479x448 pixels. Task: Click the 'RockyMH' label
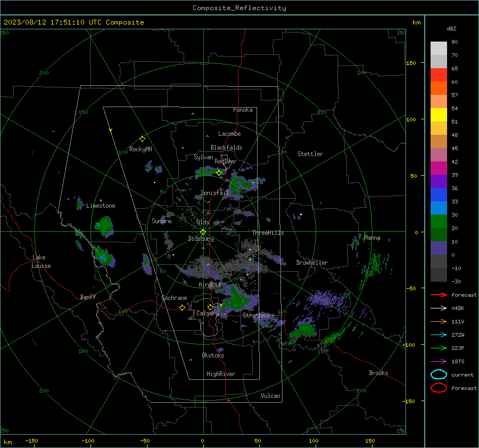[141, 149]
